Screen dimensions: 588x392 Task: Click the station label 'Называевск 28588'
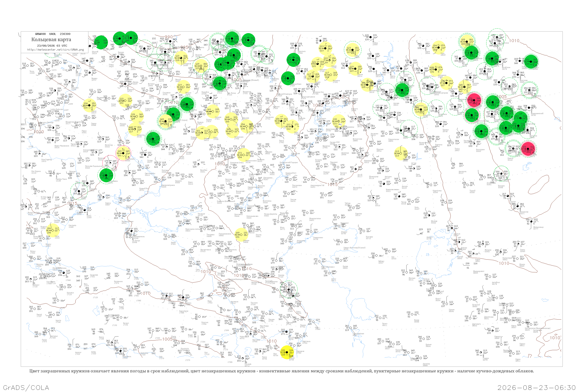536,96
